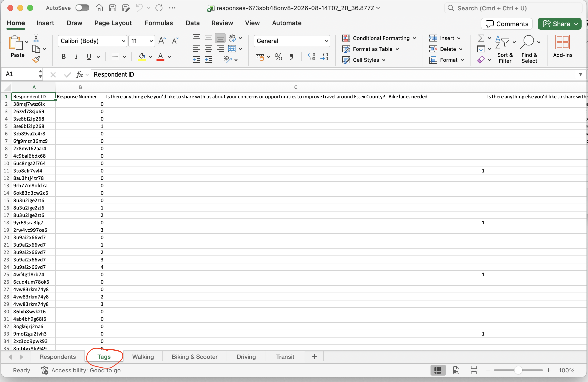588x382 pixels.
Task: Decrease font size with small A
Action: pos(175,41)
